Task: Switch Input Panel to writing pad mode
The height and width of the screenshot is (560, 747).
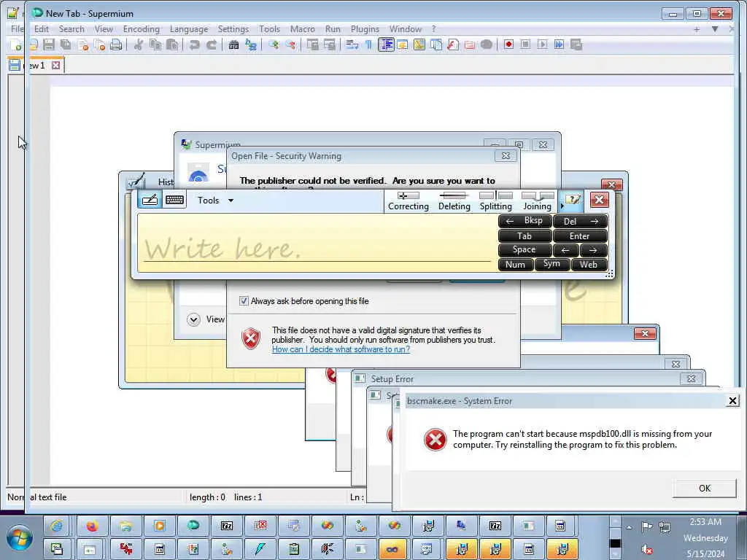Action: (x=150, y=200)
